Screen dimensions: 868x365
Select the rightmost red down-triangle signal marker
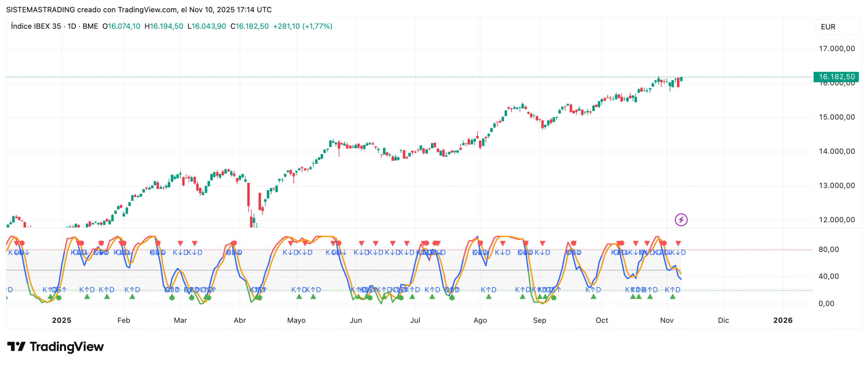(678, 243)
